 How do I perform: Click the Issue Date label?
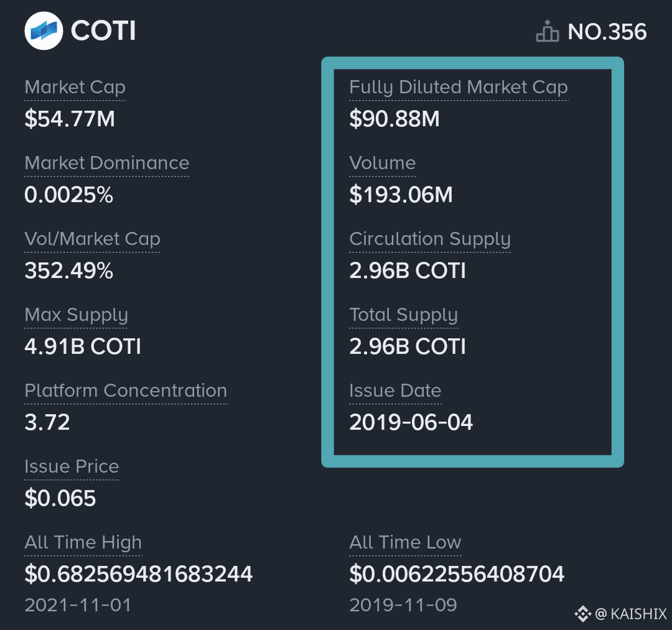[x=395, y=391]
